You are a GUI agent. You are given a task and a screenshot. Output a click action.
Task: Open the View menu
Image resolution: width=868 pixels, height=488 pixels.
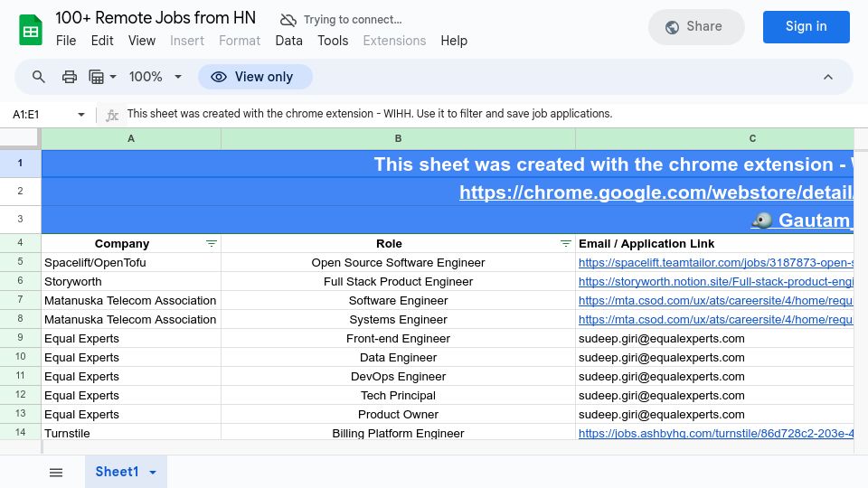coord(142,41)
